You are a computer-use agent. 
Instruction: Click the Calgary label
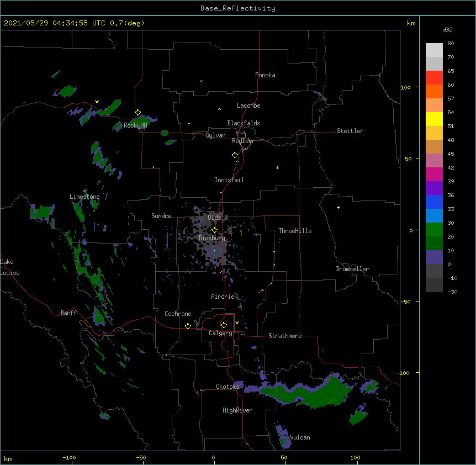tap(220, 333)
